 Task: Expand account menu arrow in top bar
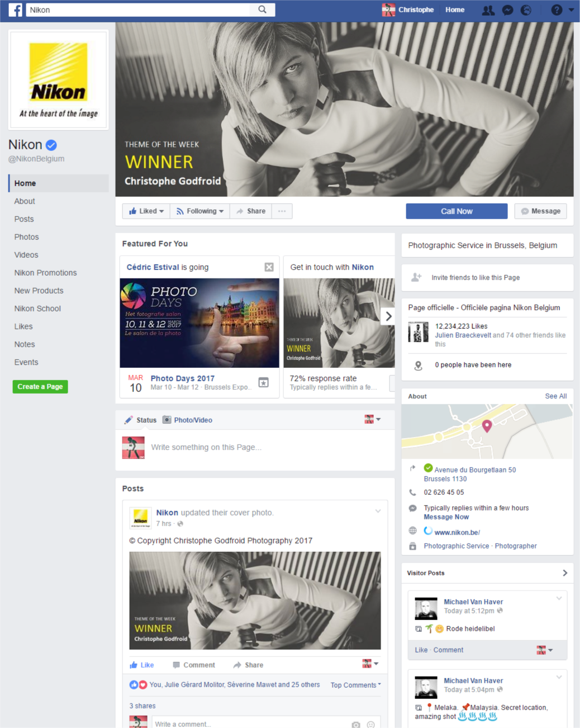point(571,10)
